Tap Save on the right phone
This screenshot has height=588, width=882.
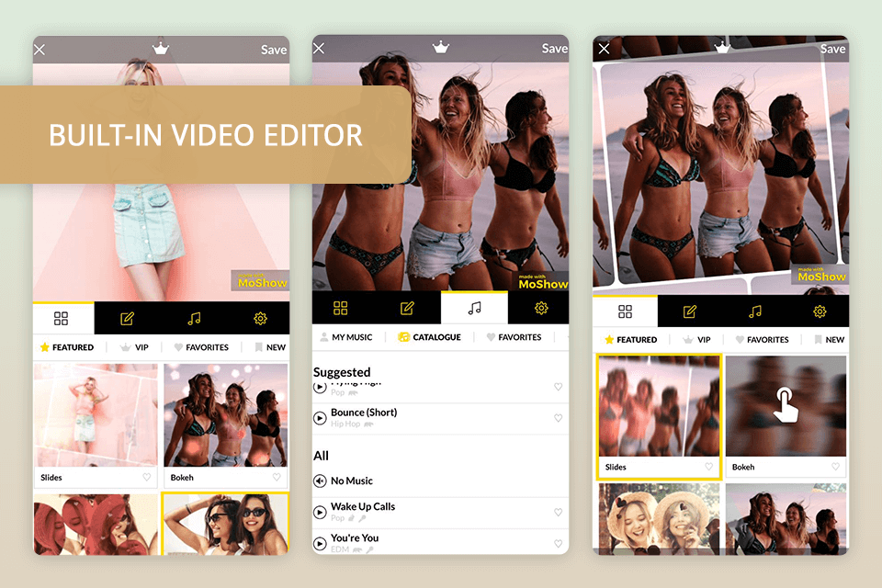[832, 49]
